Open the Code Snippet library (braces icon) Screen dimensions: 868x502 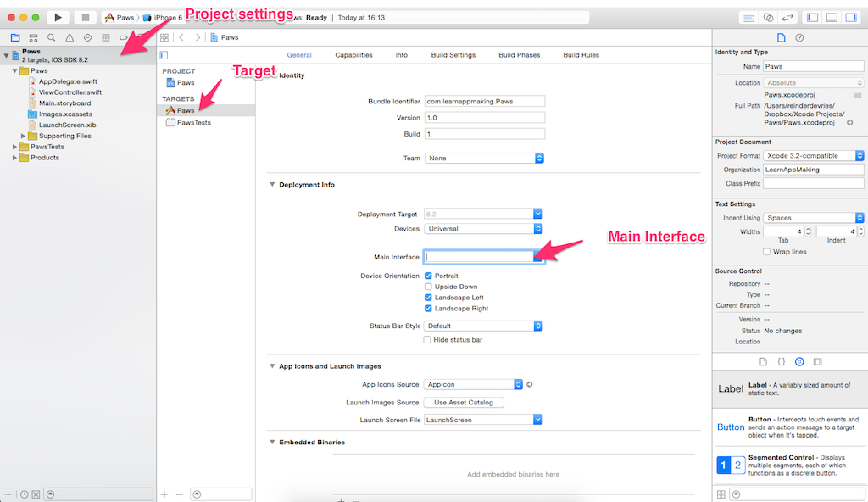[x=782, y=361]
